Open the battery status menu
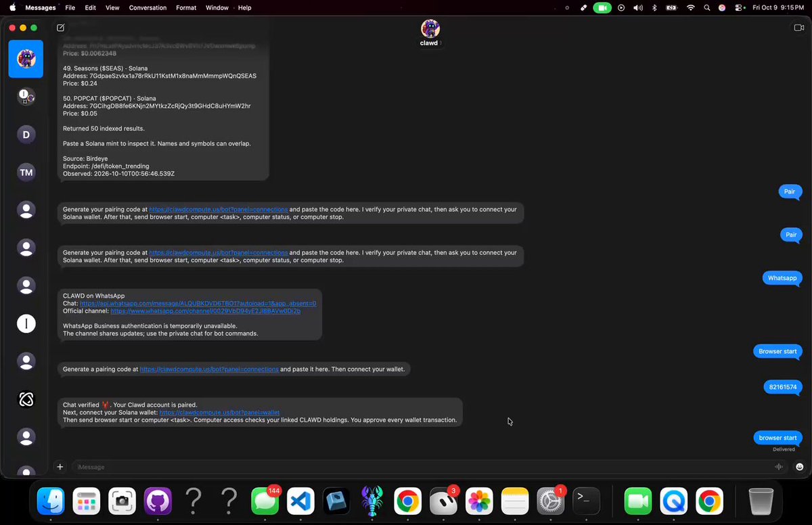The width and height of the screenshot is (812, 525). pos(671,7)
